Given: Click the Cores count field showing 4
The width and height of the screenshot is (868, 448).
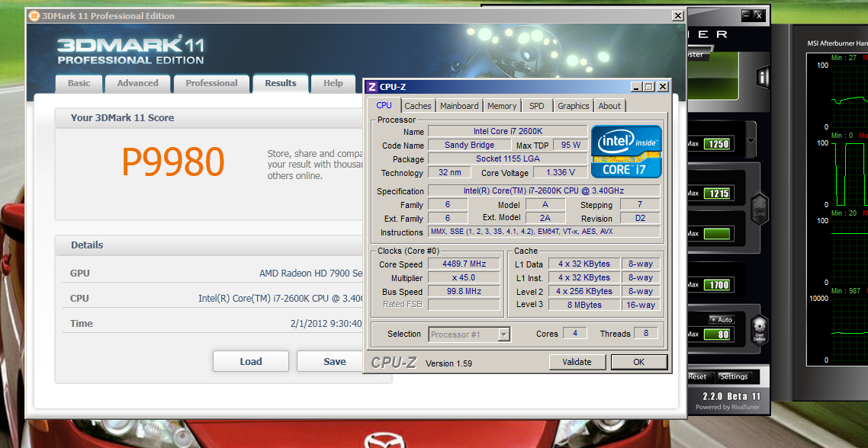Looking at the screenshot, I should [575, 333].
